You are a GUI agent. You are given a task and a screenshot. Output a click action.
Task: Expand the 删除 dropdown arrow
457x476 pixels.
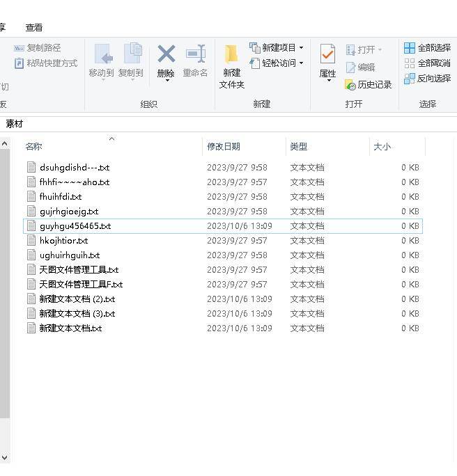167,81
